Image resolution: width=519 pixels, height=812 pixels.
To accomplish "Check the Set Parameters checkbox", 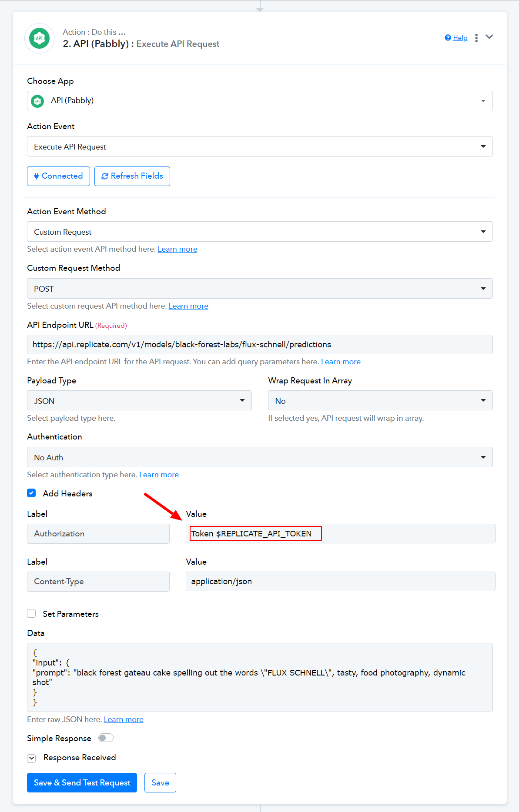I will pyautogui.click(x=31, y=613).
